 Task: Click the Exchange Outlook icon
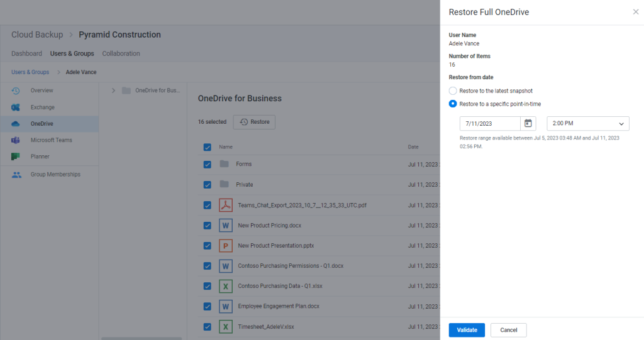click(x=16, y=107)
